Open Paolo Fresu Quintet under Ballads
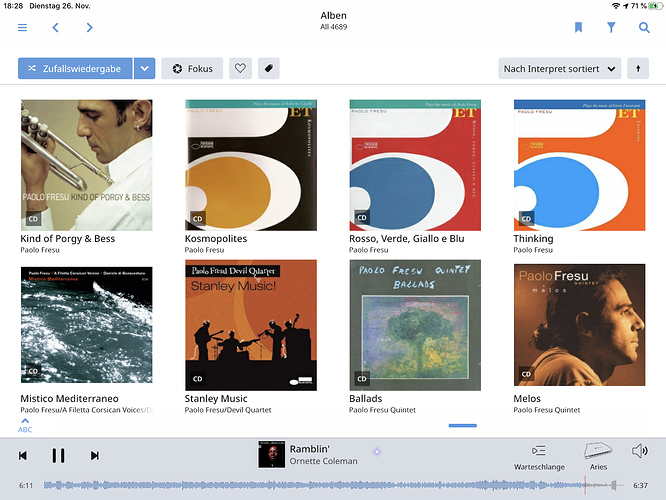The image size is (666, 500). point(382,410)
